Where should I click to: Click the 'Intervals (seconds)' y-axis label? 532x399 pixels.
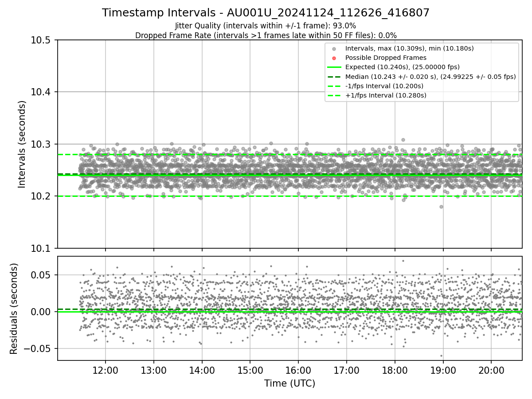pyautogui.click(x=22, y=144)
